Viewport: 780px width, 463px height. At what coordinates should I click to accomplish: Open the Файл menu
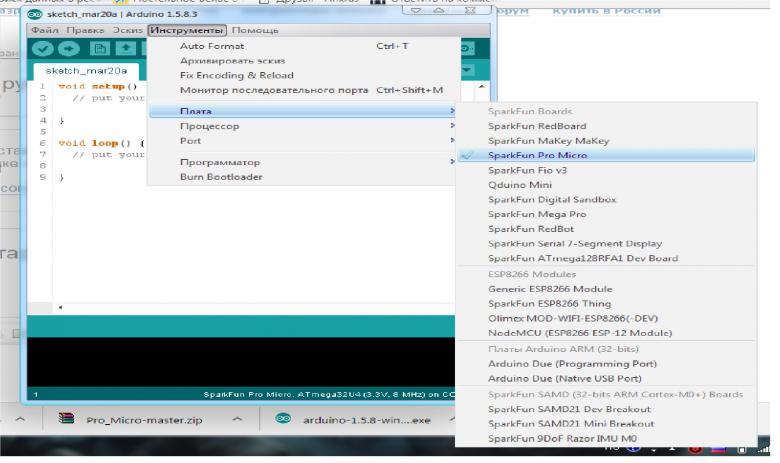pyautogui.click(x=45, y=30)
